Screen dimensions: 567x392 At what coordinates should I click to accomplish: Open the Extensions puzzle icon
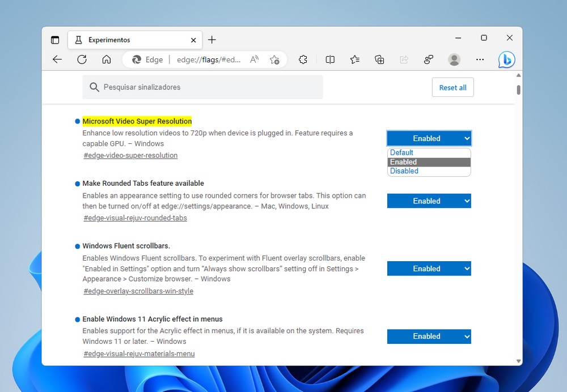(x=303, y=59)
